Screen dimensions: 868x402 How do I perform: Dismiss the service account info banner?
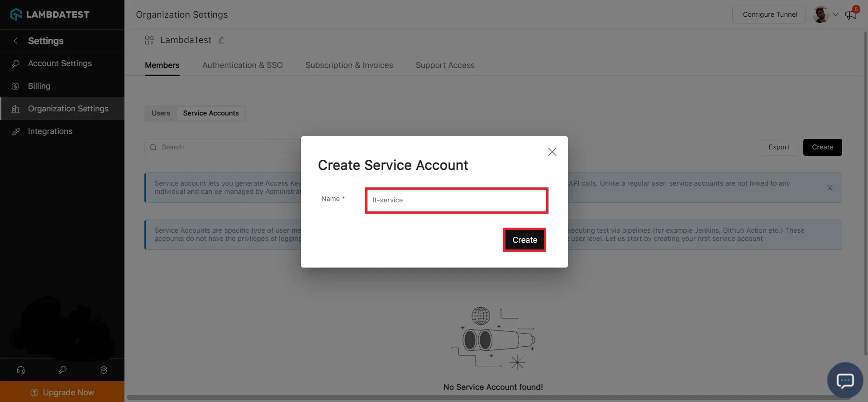click(830, 188)
